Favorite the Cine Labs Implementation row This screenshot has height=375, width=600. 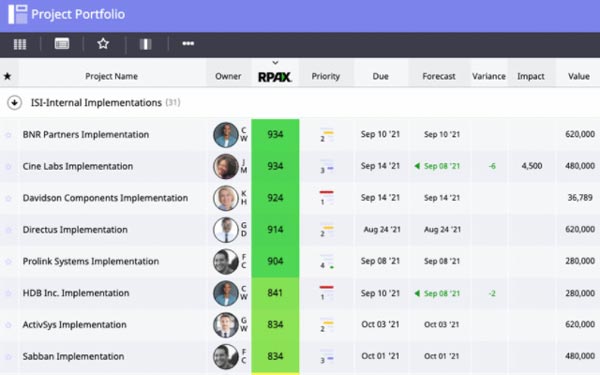(x=8, y=166)
